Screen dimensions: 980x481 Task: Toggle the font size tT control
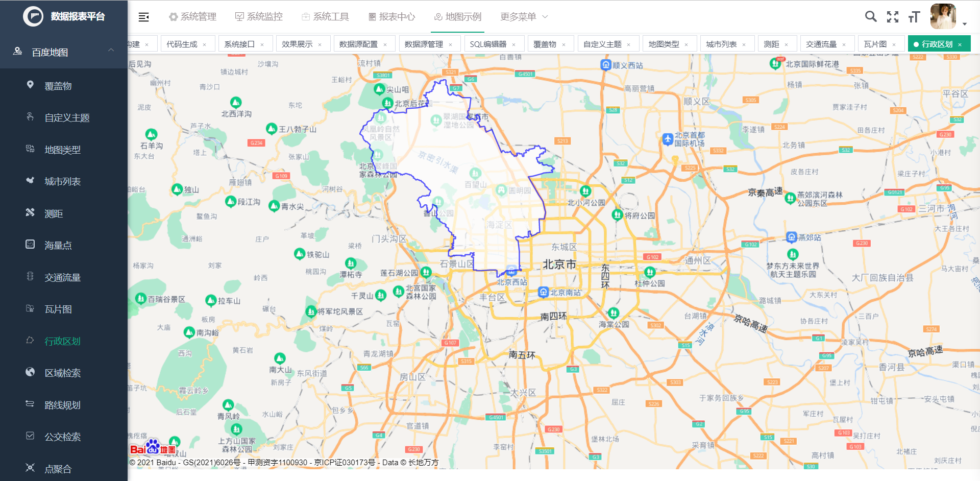point(914,16)
